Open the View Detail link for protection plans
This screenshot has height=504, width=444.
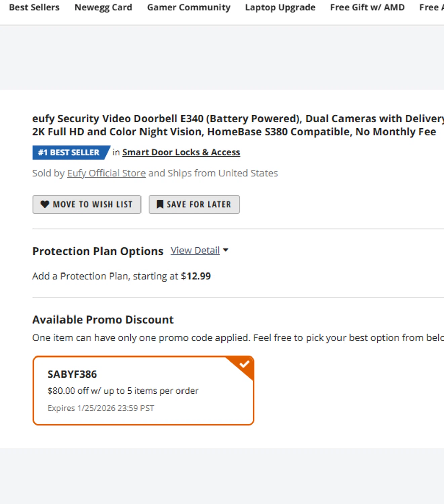click(x=195, y=250)
